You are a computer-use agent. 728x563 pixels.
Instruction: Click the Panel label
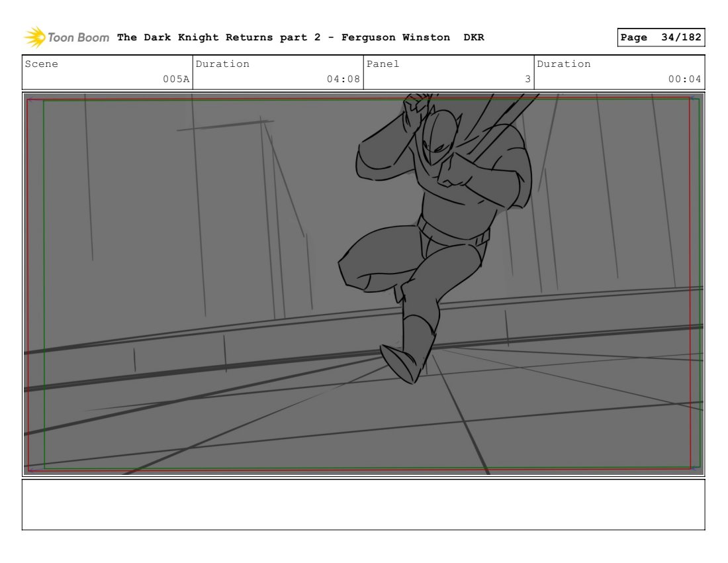[x=383, y=64]
